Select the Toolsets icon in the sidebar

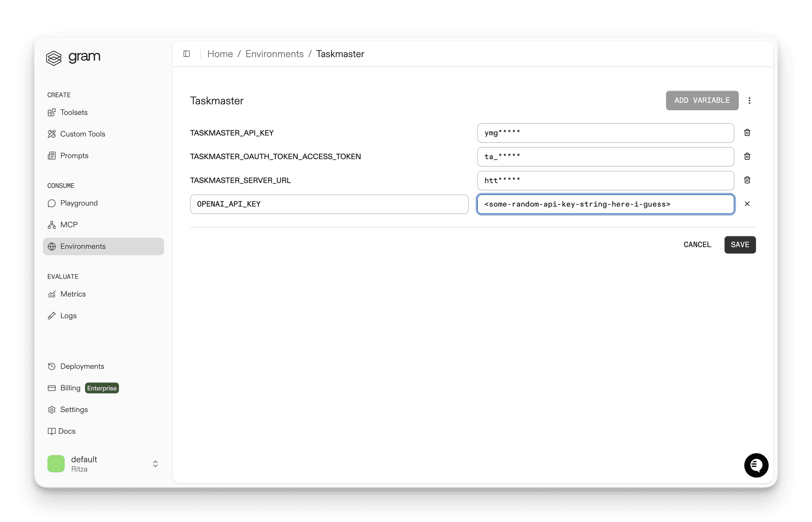pyautogui.click(x=52, y=112)
